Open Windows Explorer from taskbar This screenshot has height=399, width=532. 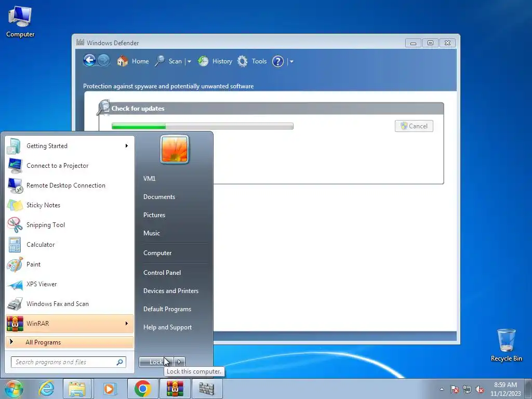pos(77,389)
